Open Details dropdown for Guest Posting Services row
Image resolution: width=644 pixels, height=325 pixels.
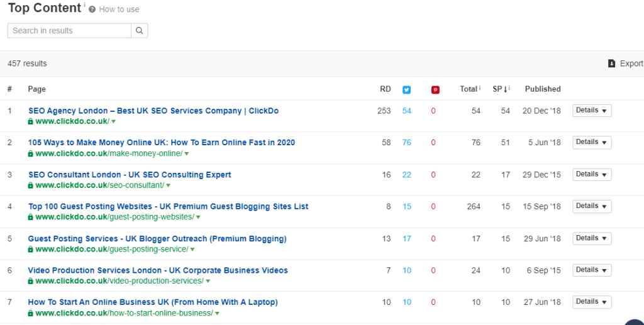click(592, 238)
